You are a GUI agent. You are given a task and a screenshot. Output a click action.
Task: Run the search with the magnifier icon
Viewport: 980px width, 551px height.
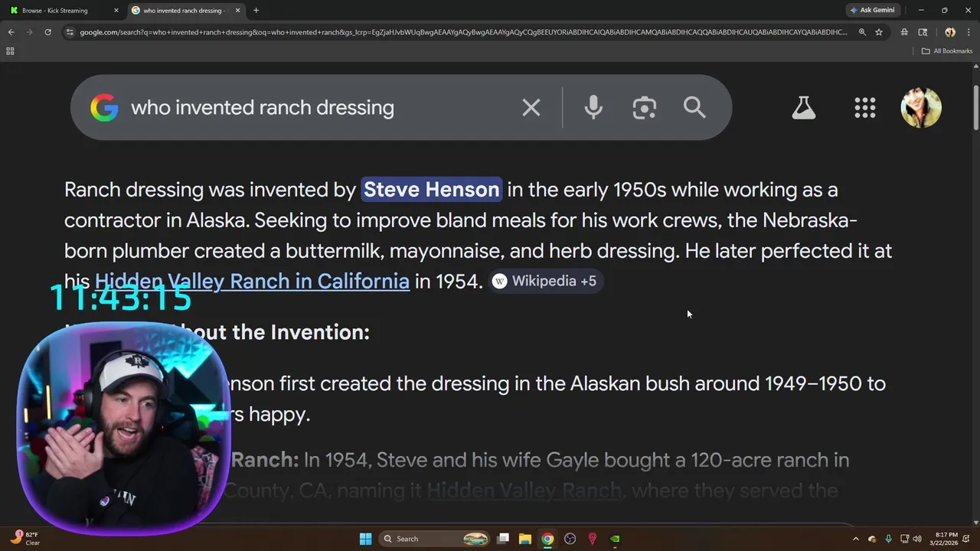tap(694, 108)
